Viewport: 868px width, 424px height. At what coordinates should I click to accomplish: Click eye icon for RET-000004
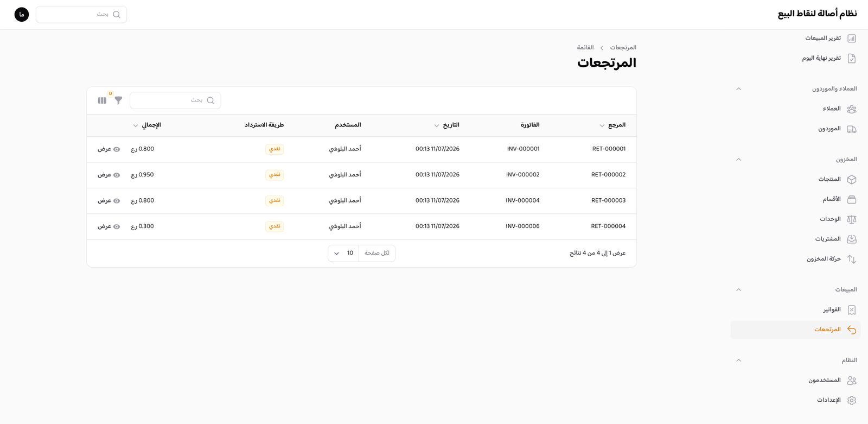click(117, 226)
